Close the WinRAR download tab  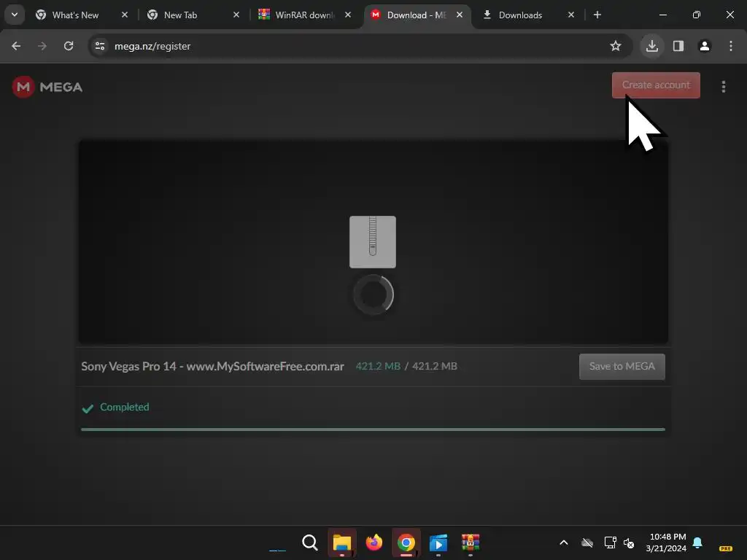pyautogui.click(x=348, y=15)
